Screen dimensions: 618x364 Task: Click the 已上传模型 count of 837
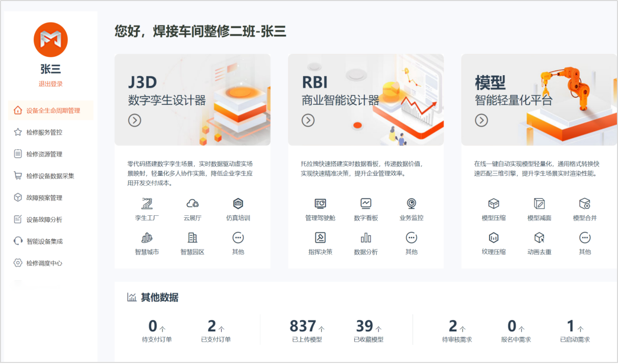pyautogui.click(x=303, y=326)
